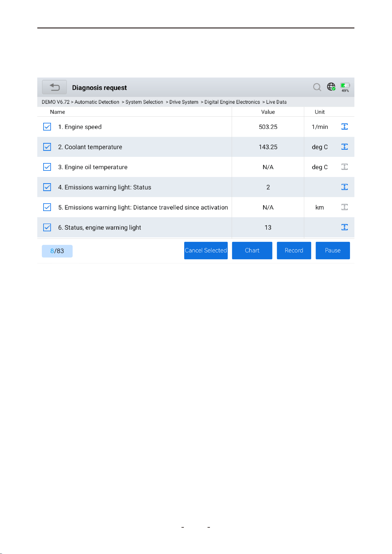Click range icon for Status, engine warning light

345,227
